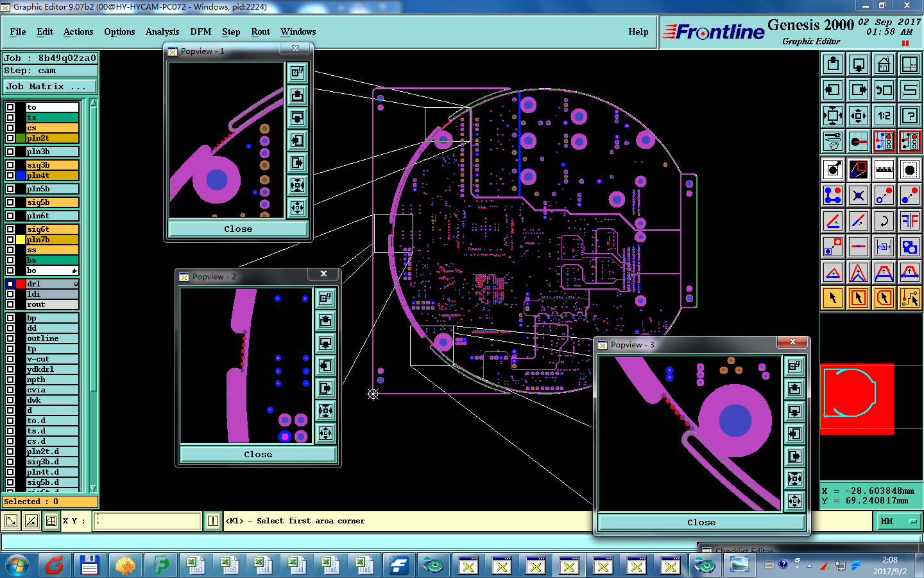Viewport: 924px width, 578px height.
Task: Toggle the 'pln4t' layer checkbox
Action: pos(10,175)
